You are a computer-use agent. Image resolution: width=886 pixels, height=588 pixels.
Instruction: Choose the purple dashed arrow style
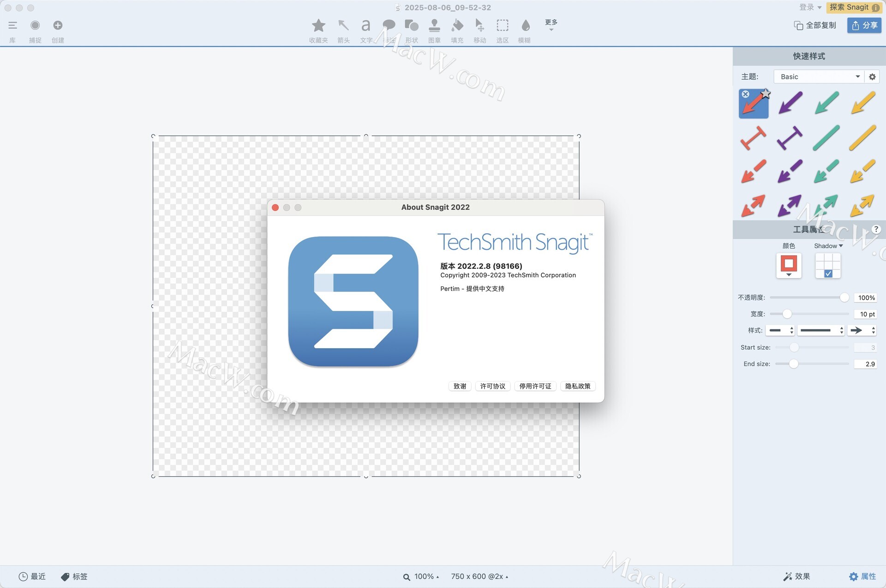pos(790,171)
